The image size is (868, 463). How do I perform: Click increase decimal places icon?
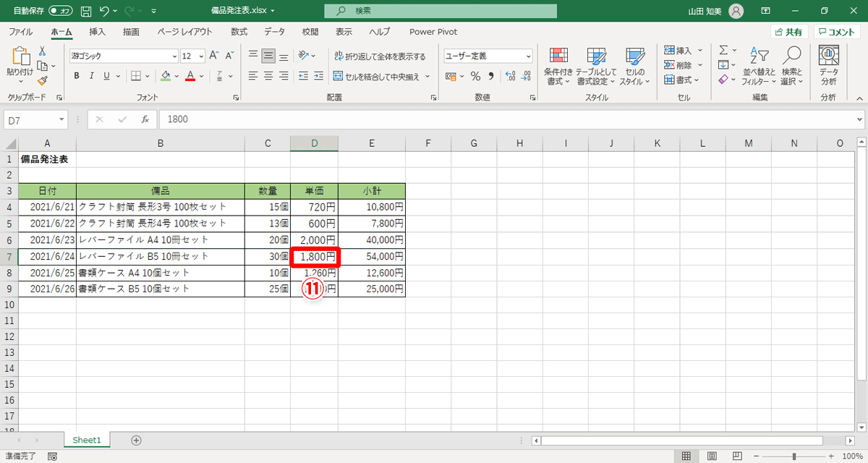tap(509, 75)
